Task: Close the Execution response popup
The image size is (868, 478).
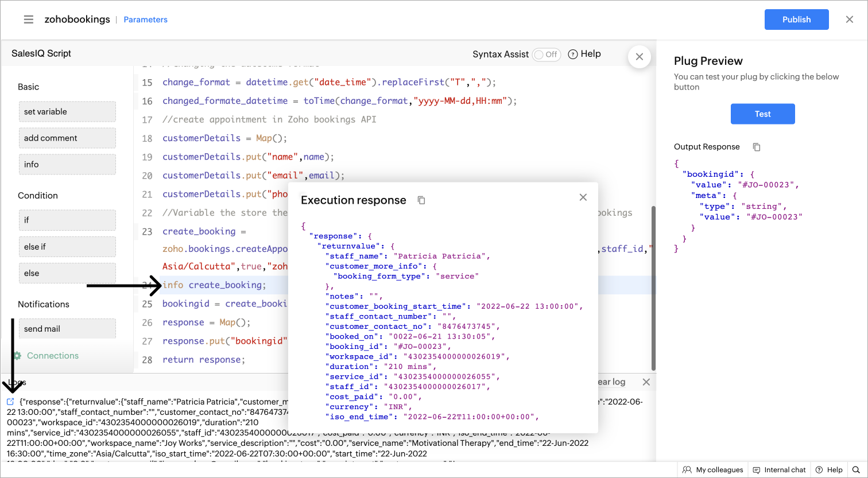Action: tap(583, 197)
